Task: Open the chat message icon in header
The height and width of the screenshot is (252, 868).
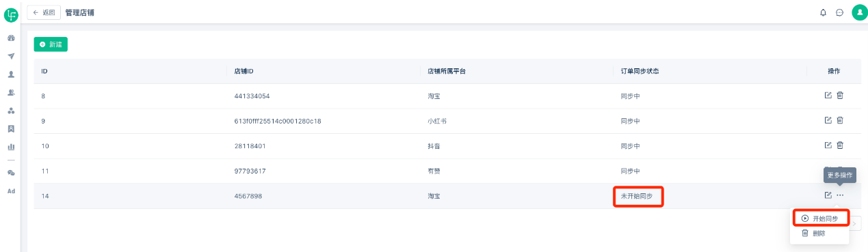Action: tap(839, 13)
